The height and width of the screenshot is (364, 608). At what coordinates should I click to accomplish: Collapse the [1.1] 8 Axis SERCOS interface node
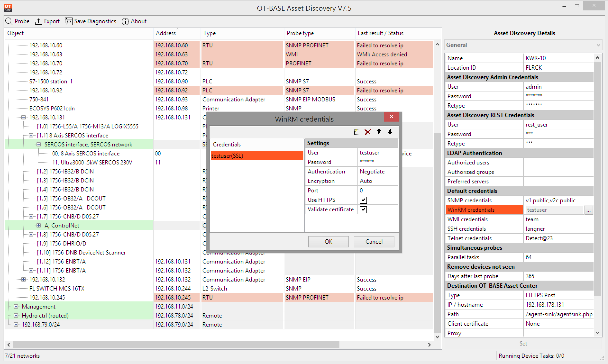click(31, 135)
